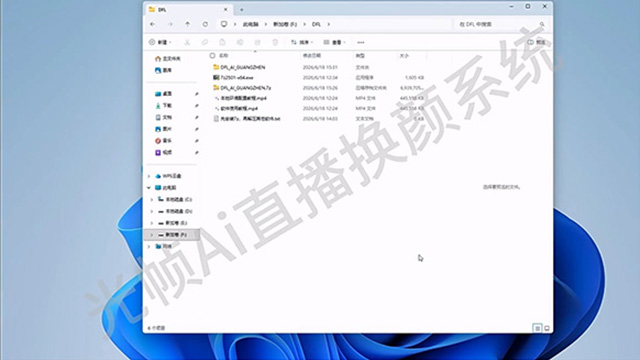
Task: Refresh the DFL folder view
Action: [205, 24]
